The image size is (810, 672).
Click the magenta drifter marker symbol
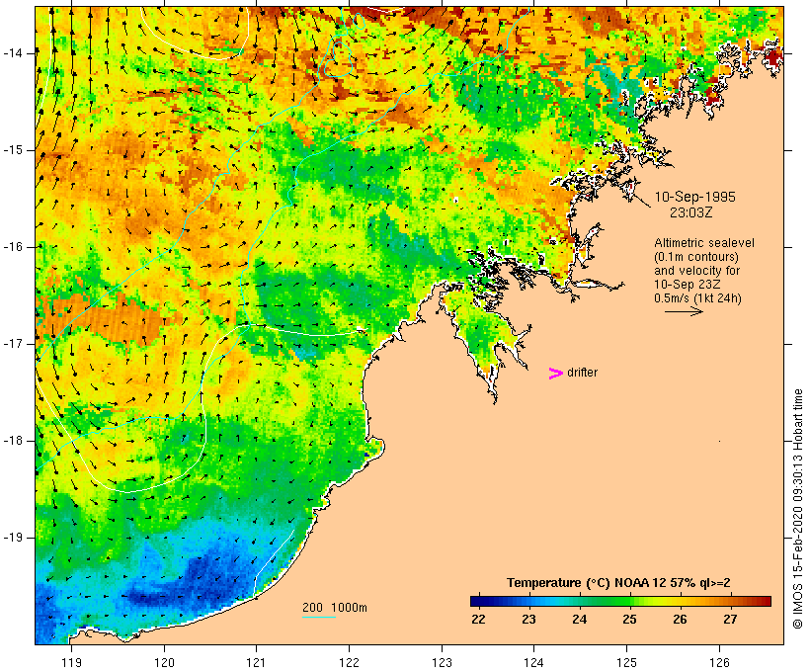click(x=556, y=374)
